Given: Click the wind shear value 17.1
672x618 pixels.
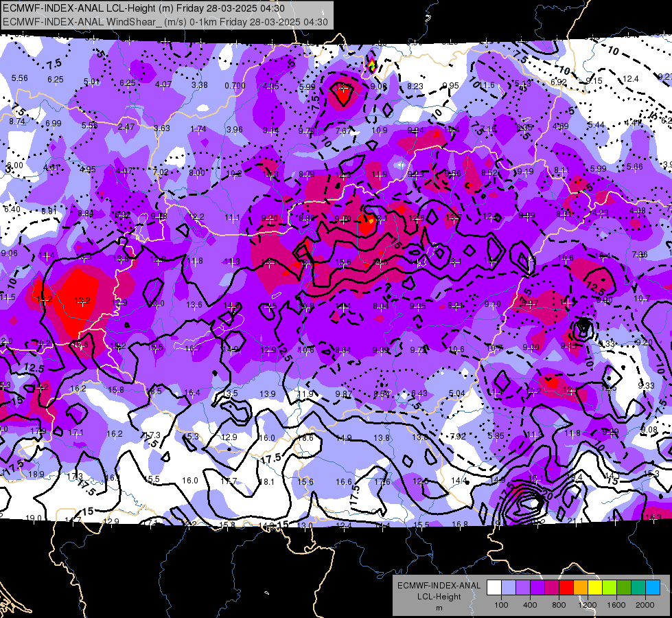Looking at the screenshot, I should point(76,433).
